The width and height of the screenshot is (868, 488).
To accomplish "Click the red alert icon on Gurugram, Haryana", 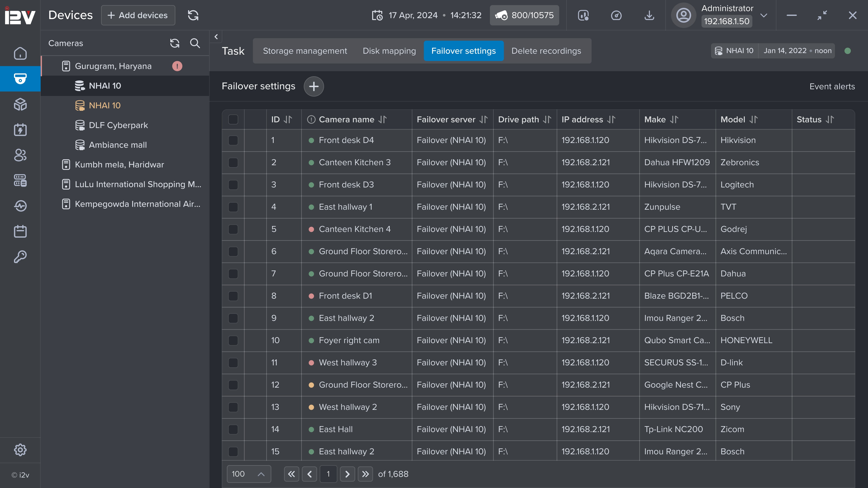I will pos(177,66).
